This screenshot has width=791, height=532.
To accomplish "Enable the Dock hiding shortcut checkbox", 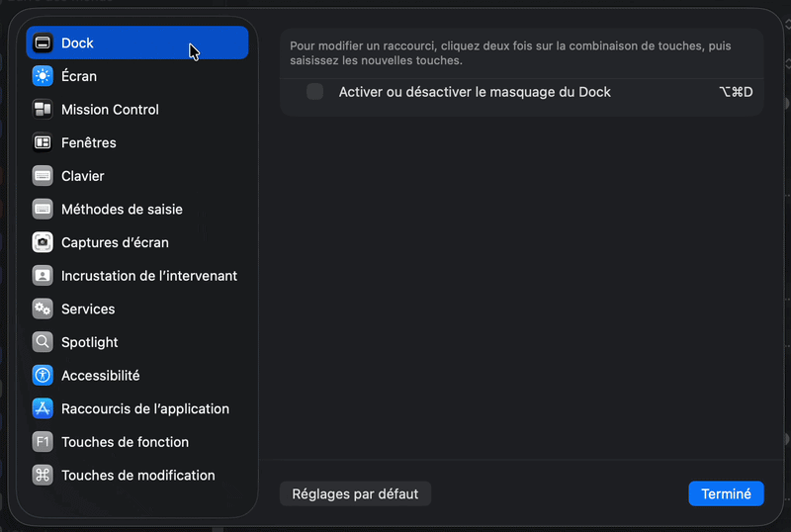I will point(314,92).
